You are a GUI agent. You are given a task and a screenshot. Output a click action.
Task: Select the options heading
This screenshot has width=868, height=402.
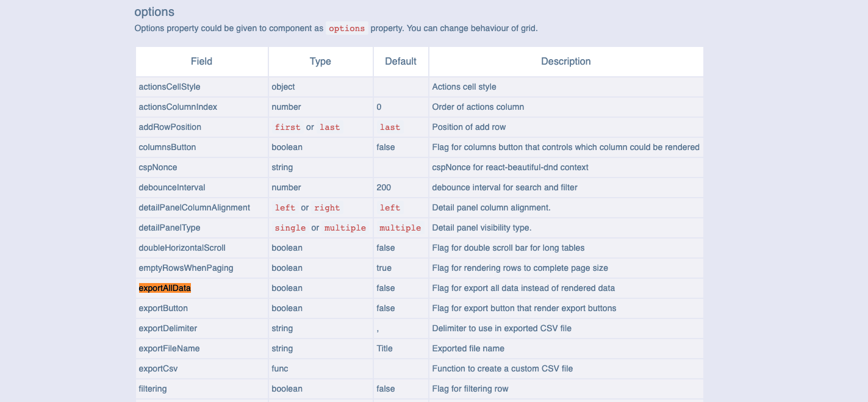coord(154,12)
